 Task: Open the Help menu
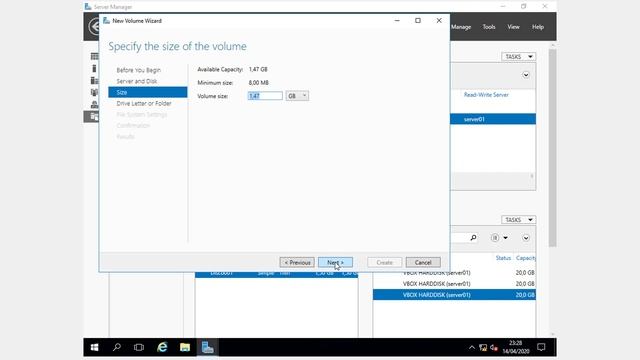pos(538,27)
